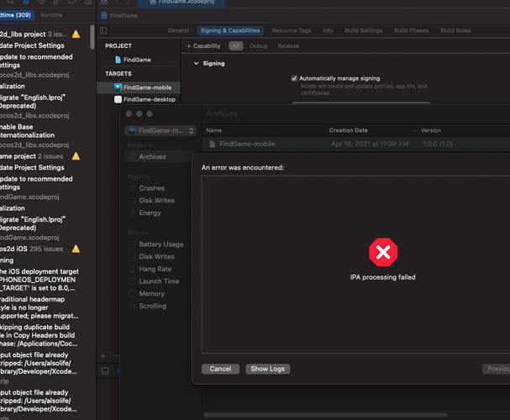Click FindGame breadcrumb in editor
The width and height of the screenshot is (510, 420).
pos(124,16)
